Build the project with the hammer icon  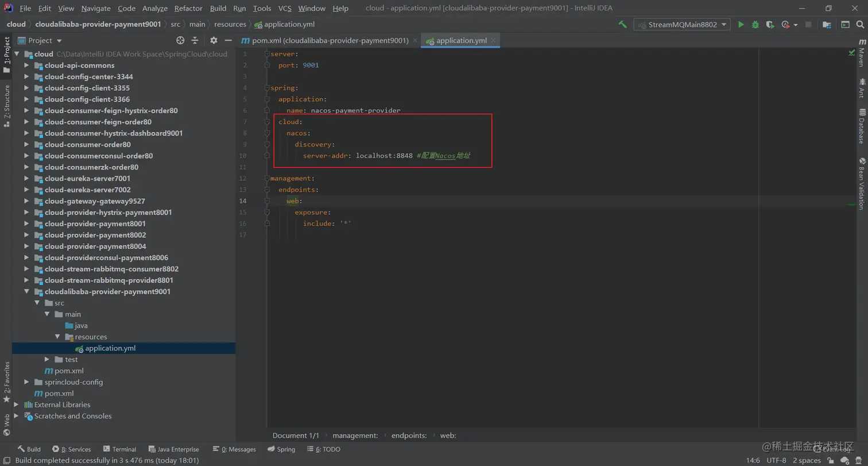point(622,25)
